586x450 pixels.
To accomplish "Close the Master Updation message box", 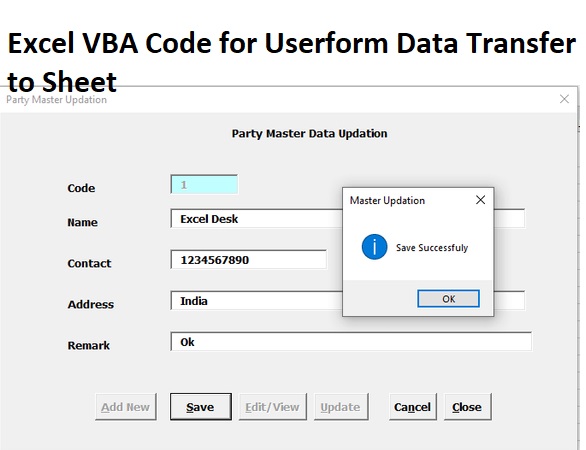I will coord(481,200).
